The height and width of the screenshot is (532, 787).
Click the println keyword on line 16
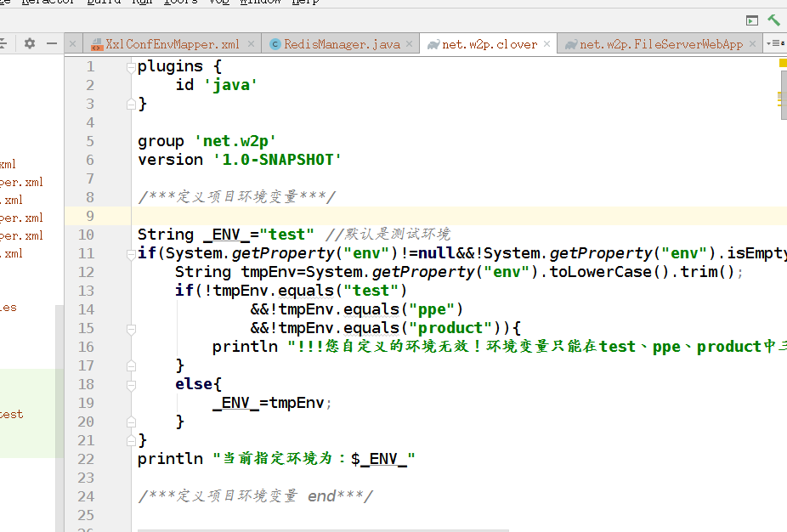pos(245,347)
